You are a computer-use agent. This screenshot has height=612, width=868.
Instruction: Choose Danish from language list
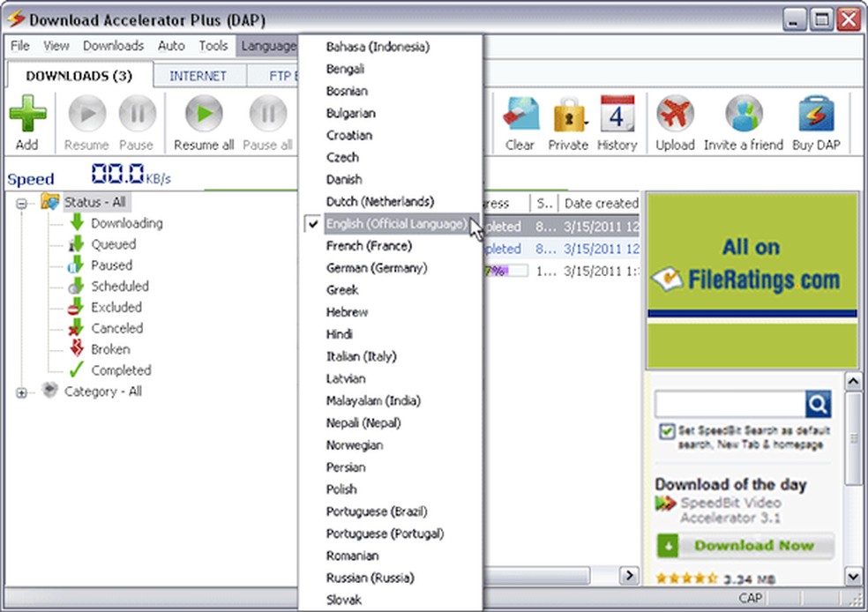[x=390, y=179]
